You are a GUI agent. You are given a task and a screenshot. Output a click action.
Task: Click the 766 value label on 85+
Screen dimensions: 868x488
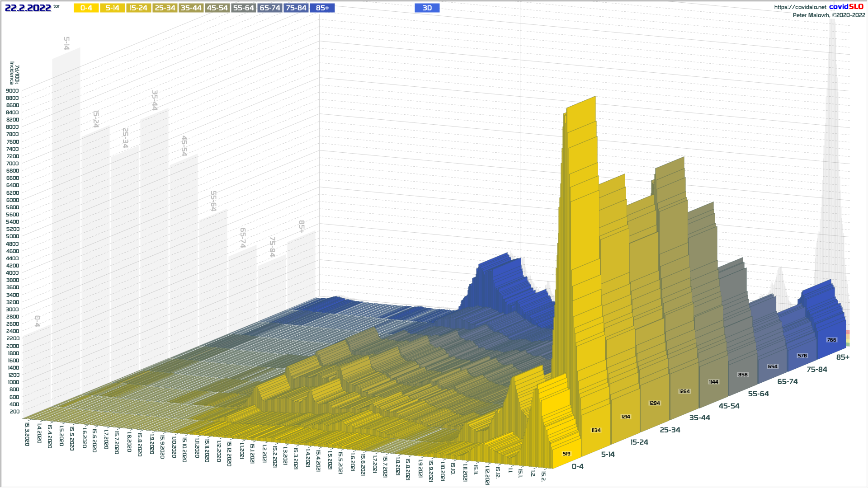(x=831, y=340)
